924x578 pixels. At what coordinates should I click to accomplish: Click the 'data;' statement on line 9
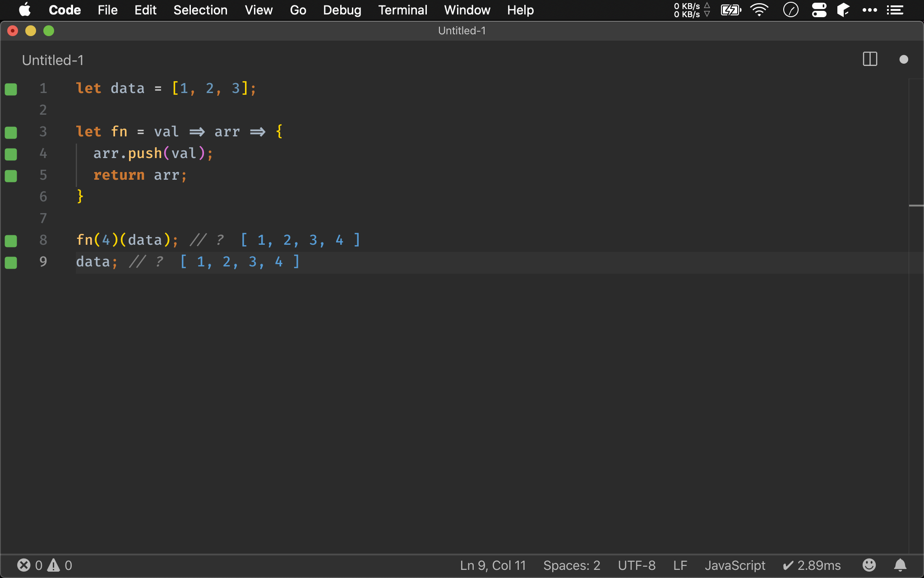click(x=97, y=261)
